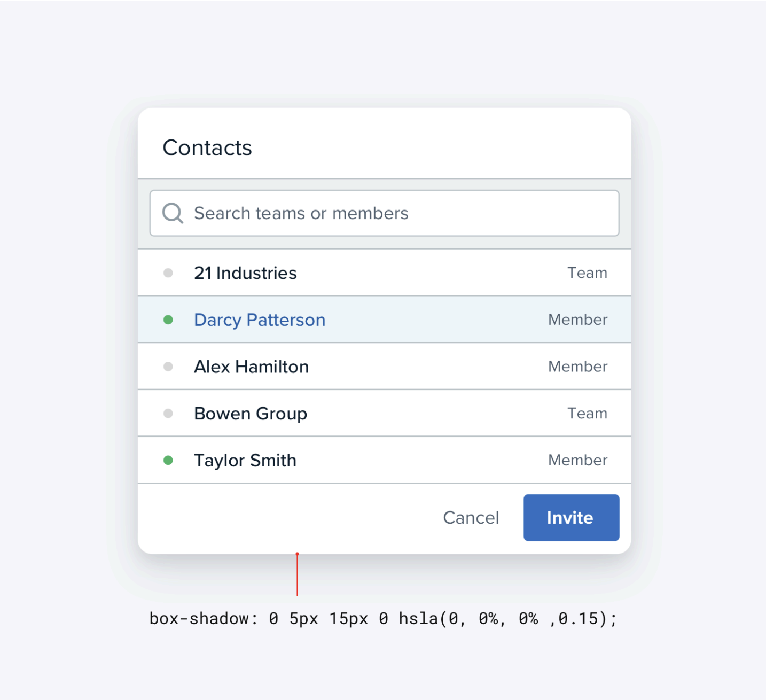Screen dimensions: 766x700
Task: Choose the Alex Hamilton contact name
Action: [251, 367]
